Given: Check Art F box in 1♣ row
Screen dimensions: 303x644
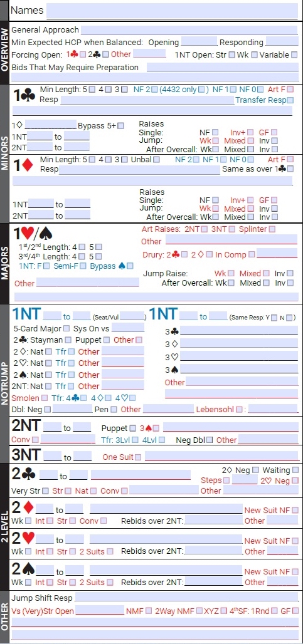Looking at the screenshot, I should click(x=290, y=89).
